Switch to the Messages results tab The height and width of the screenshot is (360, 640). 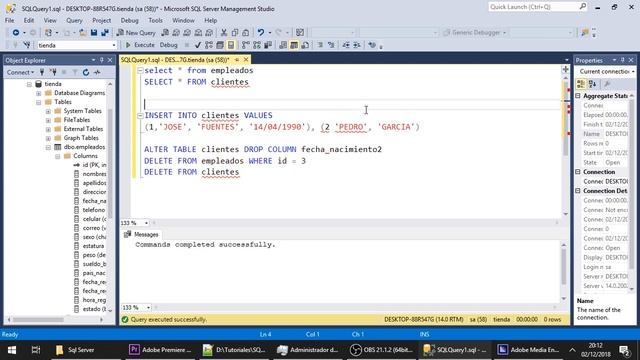[x=141, y=234]
